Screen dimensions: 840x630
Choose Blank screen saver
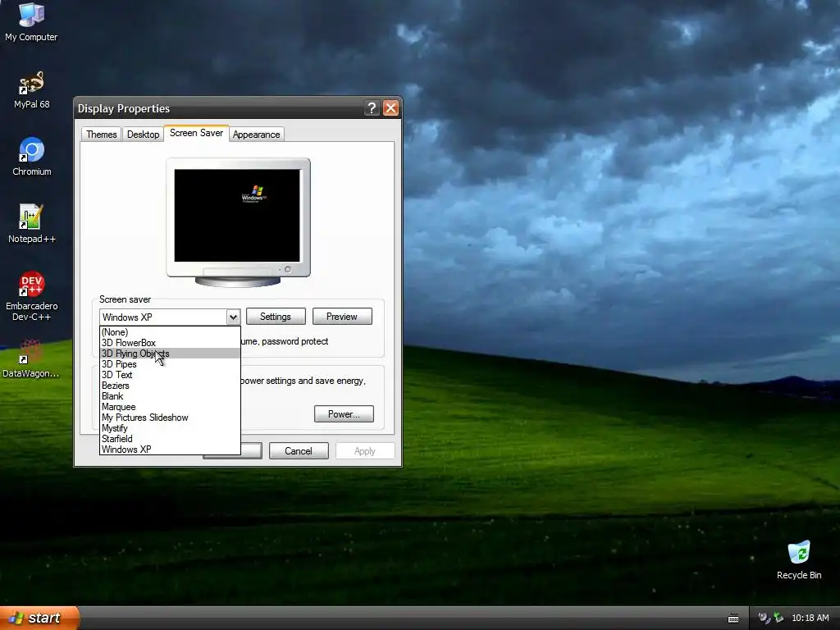pos(170,396)
